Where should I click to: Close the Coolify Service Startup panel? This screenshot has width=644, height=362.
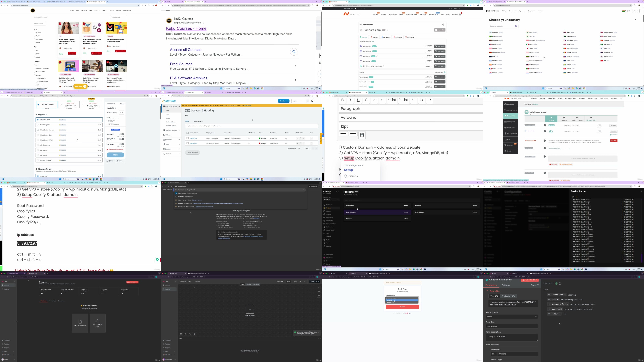(x=641, y=191)
